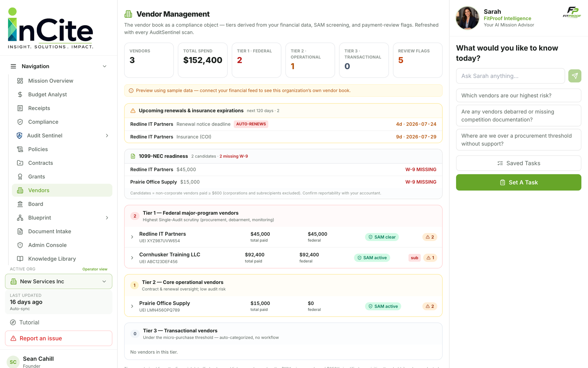
Task: Click the Admin Console shield icon
Action: [x=20, y=245]
